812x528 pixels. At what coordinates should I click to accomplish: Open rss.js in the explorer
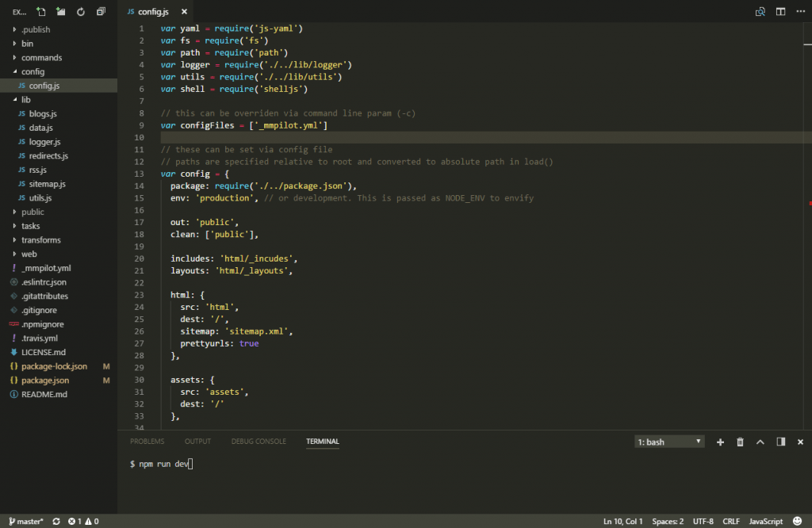59,170
